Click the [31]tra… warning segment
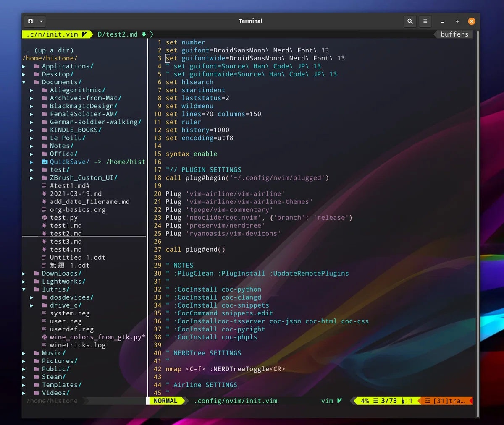504x425 pixels. [445, 401]
